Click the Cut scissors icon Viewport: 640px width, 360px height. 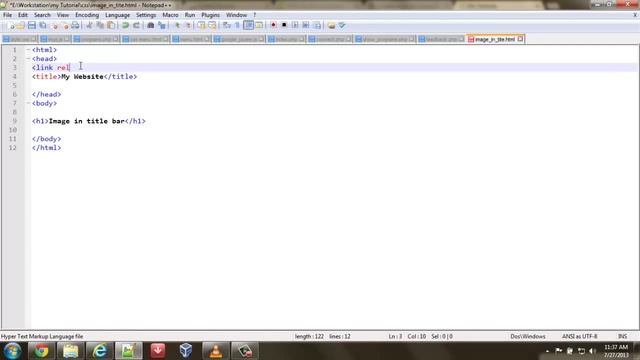89,25
